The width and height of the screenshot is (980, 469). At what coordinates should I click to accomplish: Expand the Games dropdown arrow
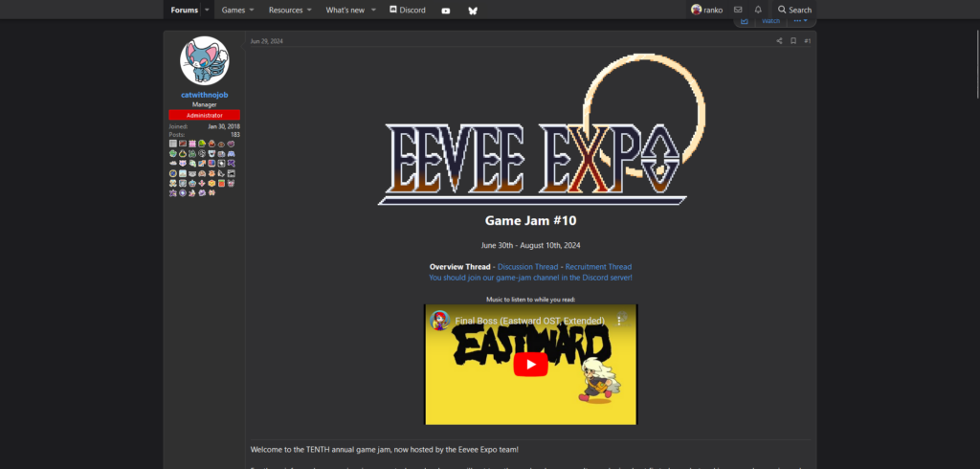click(x=252, y=10)
